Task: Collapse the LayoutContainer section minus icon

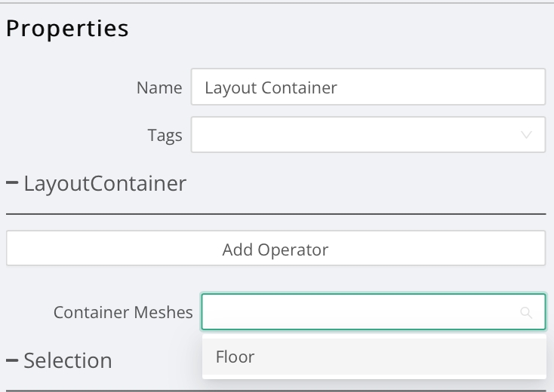Action: pyautogui.click(x=13, y=183)
